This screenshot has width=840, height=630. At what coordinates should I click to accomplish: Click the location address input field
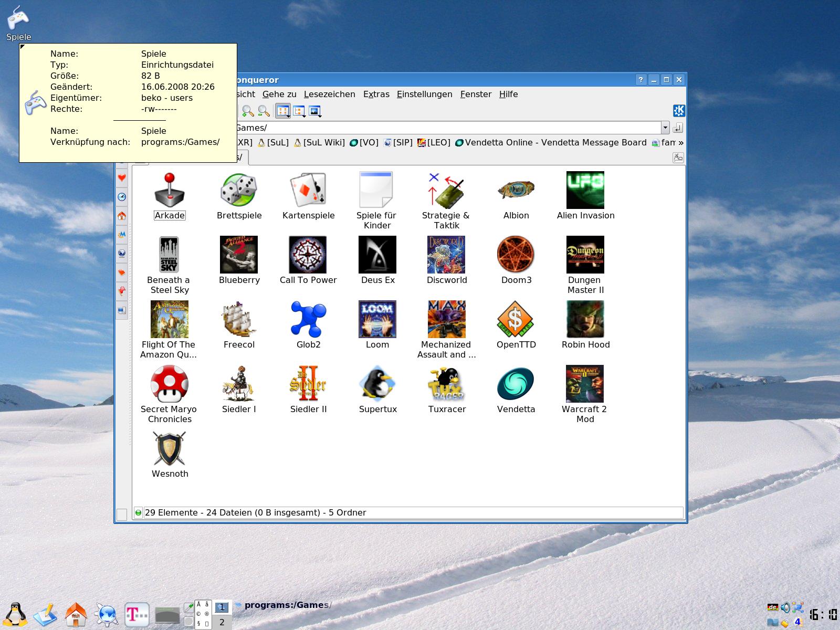(x=449, y=128)
